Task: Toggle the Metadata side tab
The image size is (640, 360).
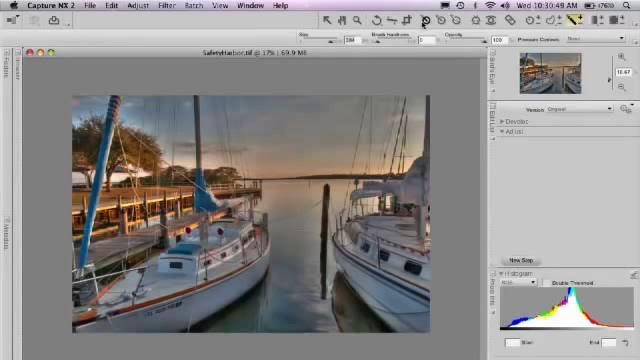Action: tap(6, 233)
